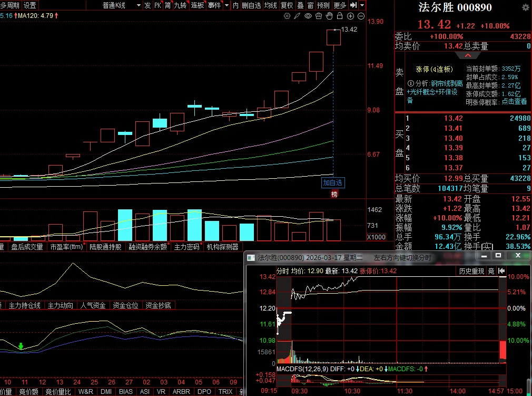Select the TRIX indicator tab

click(225, 392)
